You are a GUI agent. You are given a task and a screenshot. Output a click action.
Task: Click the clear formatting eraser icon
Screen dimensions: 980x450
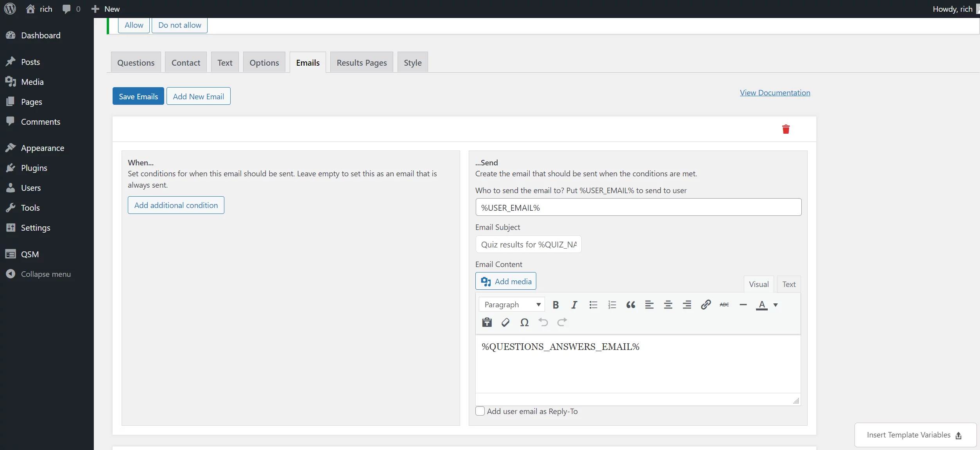point(505,323)
